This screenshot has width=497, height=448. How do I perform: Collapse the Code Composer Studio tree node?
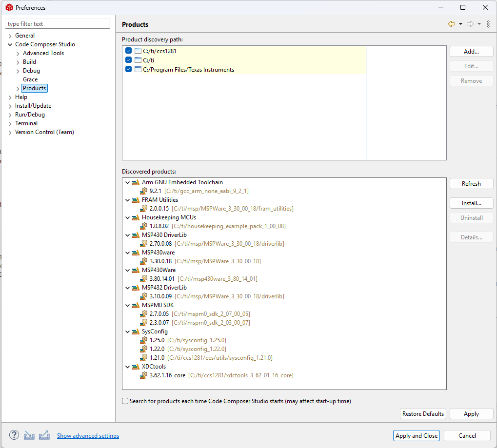[x=10, y=44]
